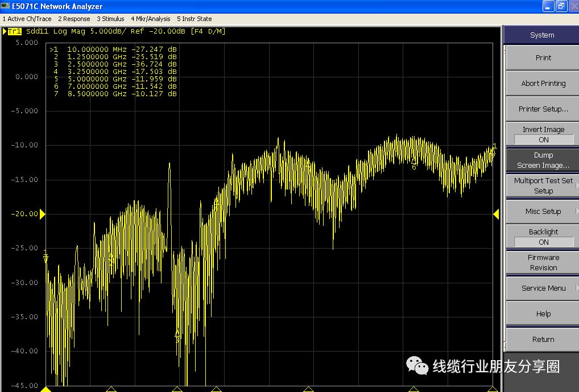Click the restore window button

click(561, 6)
